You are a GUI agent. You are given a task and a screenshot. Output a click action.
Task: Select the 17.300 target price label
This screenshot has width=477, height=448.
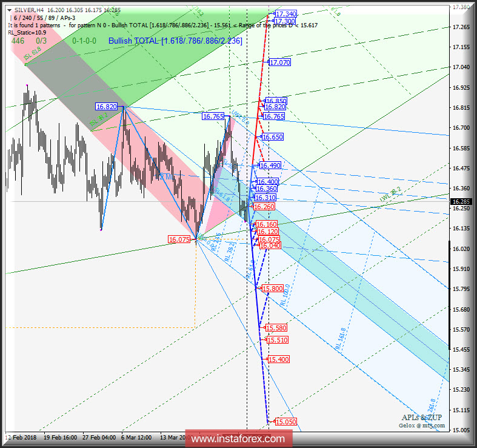pyautogui.click(x=284, y=21)
